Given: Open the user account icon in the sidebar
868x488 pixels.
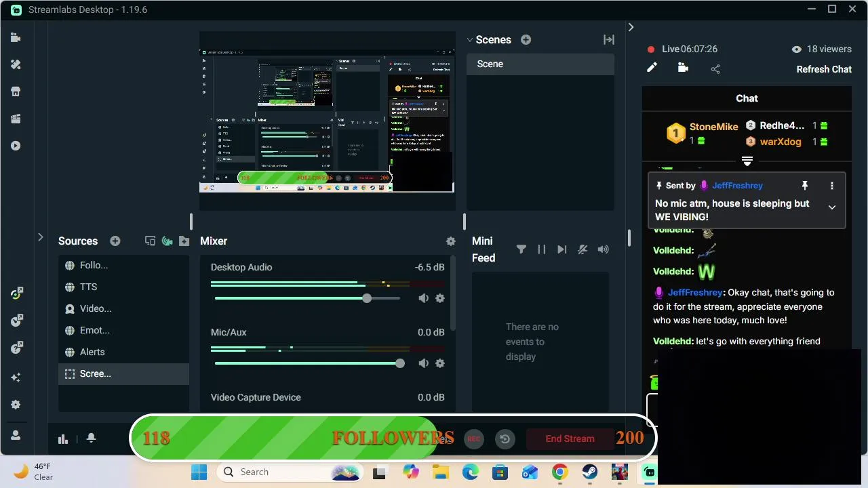Looking at the screenshot, I should pyautogui.click(x=16, y=435).
